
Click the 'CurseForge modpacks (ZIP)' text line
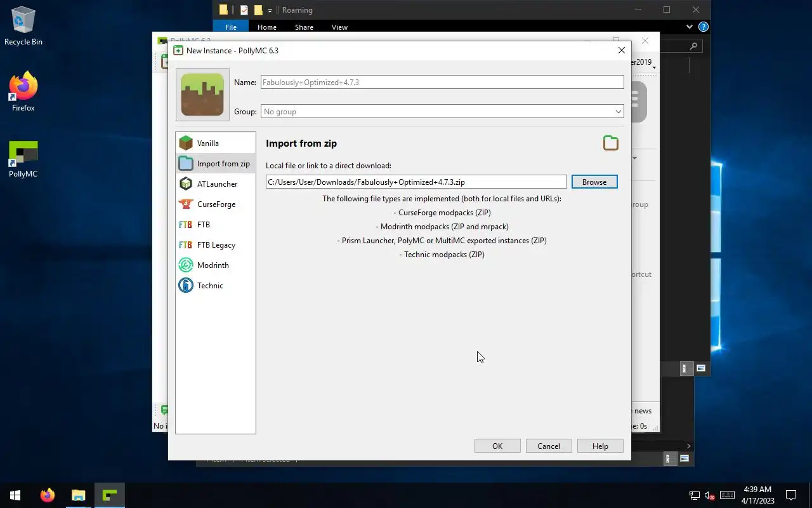click(x=442, y=213)
